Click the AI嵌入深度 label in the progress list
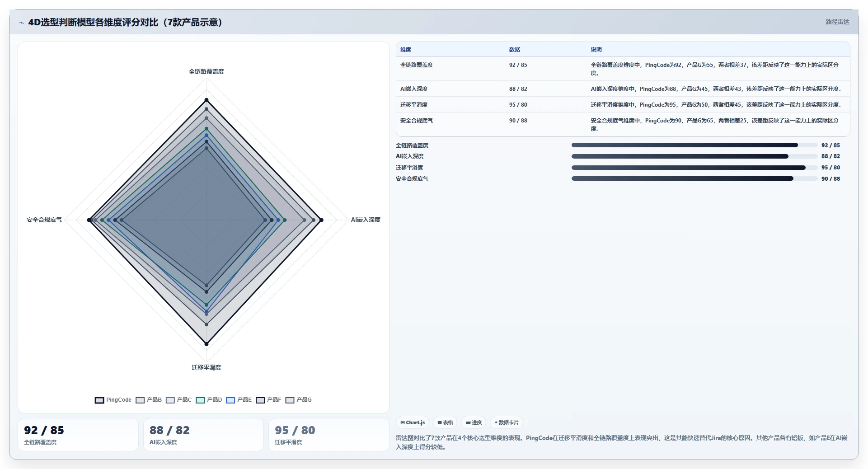 point(410,156)
